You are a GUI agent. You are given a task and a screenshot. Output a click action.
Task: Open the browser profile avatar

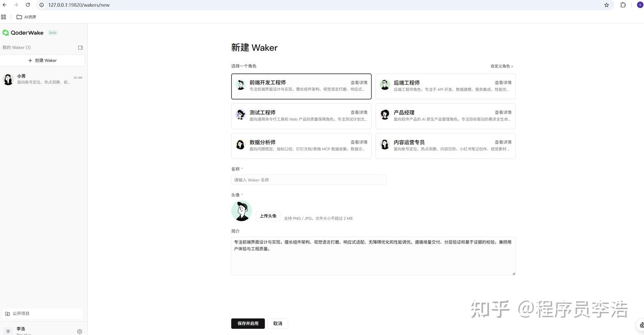click(640, 5)
